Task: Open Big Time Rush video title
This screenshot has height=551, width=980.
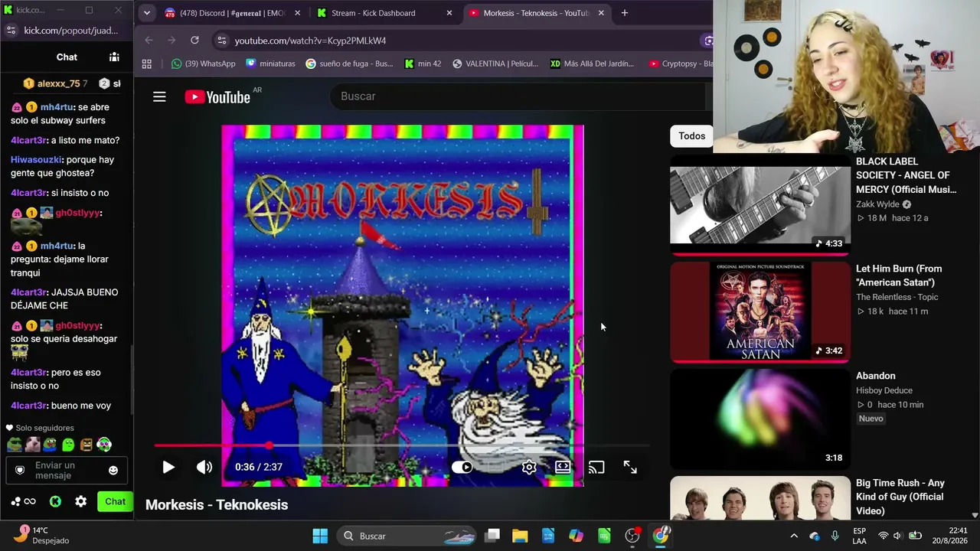Action: coord(900,497)
